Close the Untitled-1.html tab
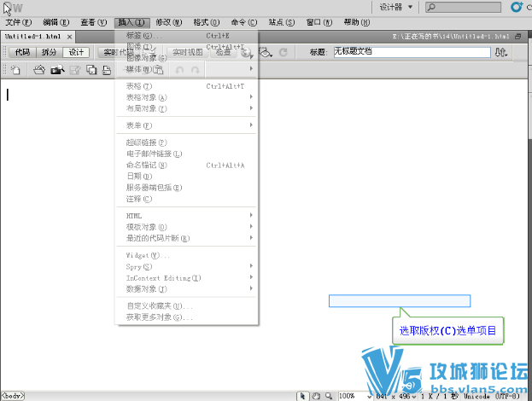The height and width of the screenshot is (401, 532). click(69, 37)
